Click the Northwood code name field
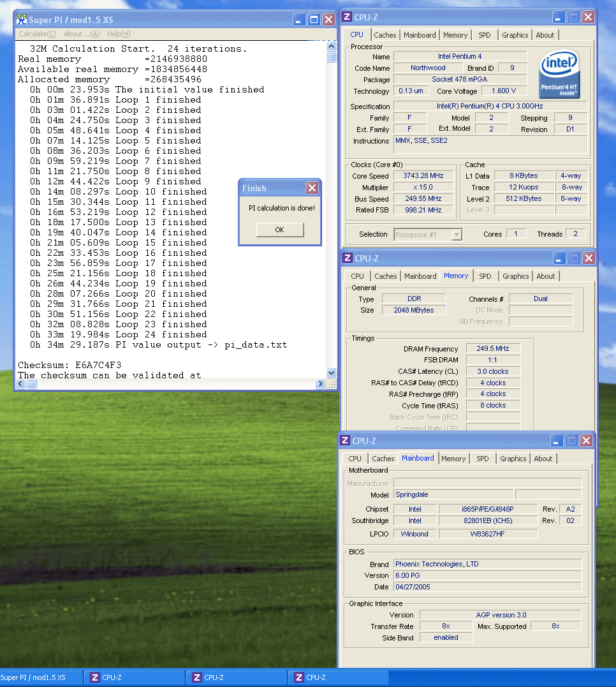This screenshot has width=616, height=687. coord(428,68)
